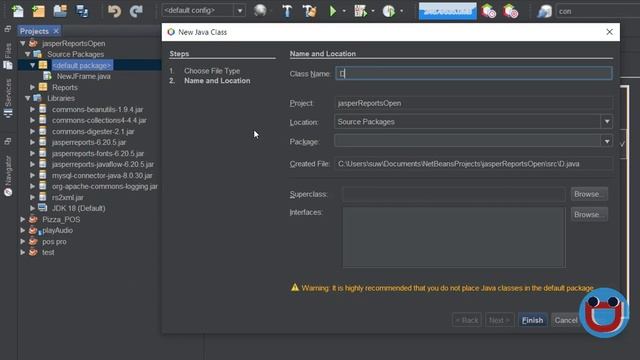Click the Class Name input field
The height and width of the screenshot is (360, 640).
point(474,73)
